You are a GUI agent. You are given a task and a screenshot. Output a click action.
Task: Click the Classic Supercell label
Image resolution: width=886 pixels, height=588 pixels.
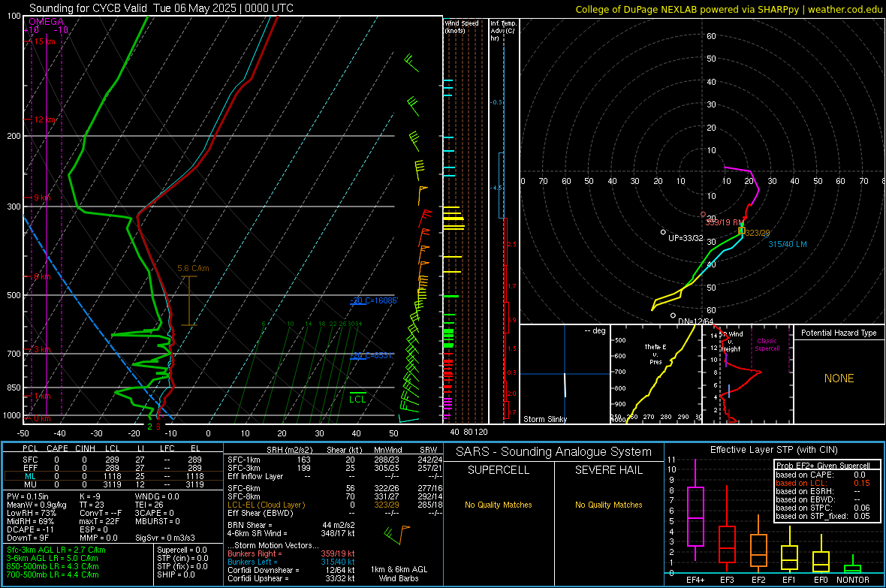coord(767,345)
